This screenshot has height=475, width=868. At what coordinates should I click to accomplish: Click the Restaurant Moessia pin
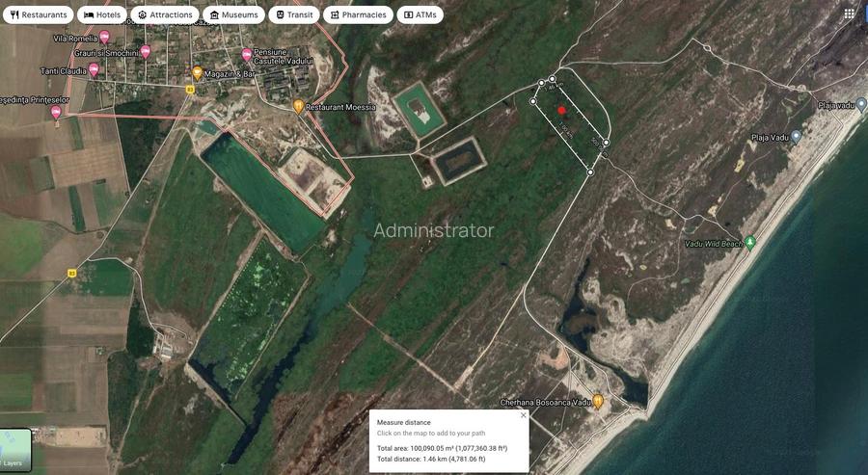(x=299, y=105)
